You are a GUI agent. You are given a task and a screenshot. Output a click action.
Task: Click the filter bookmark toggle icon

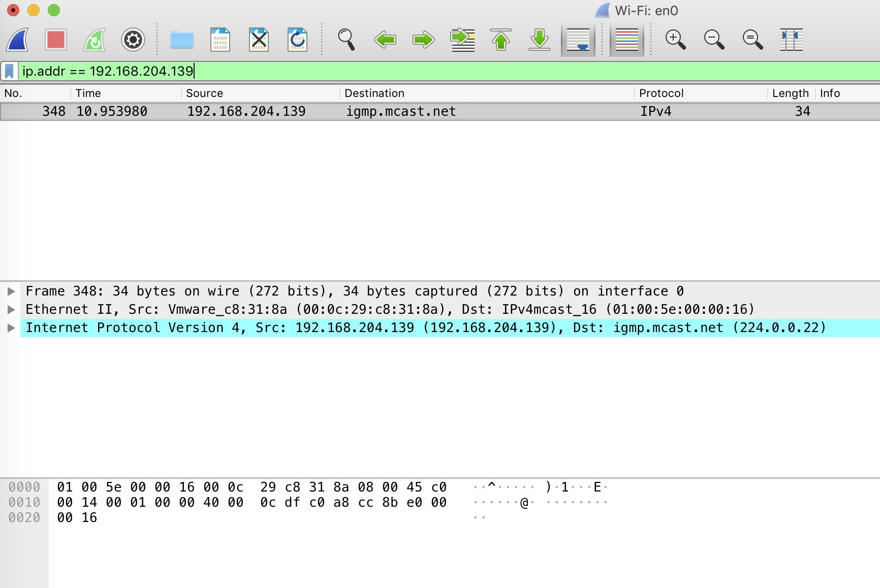tap(9, 71)
